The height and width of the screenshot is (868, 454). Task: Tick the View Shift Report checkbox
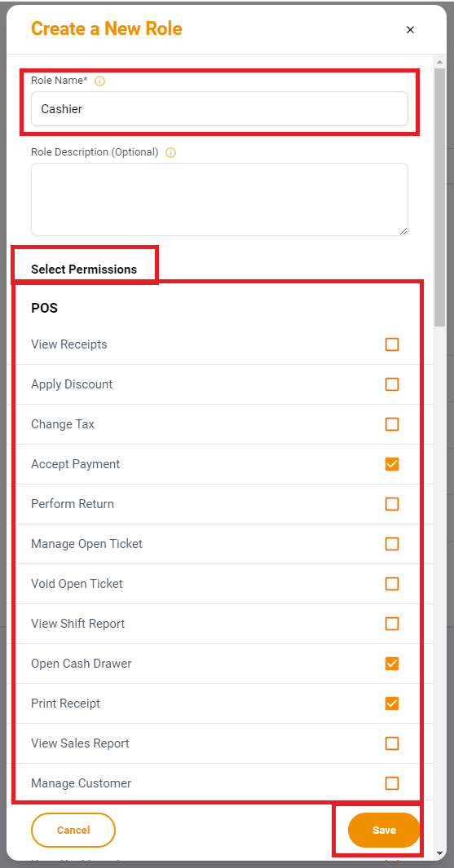coord(392,624)
